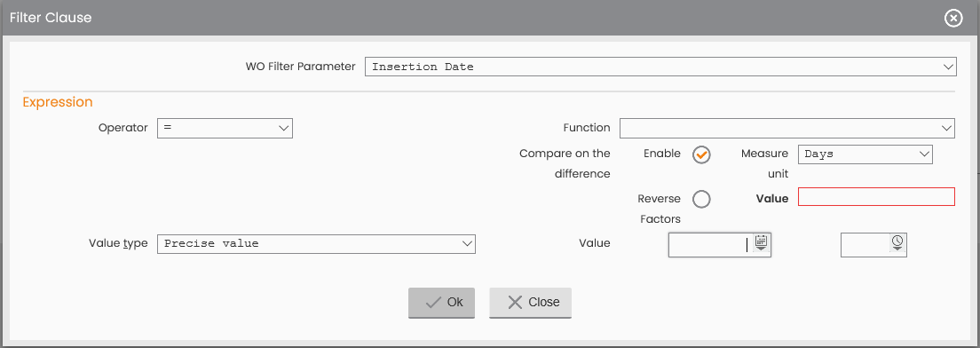Click the X icon on Close button
980x348 pixels.
(515, 303)
